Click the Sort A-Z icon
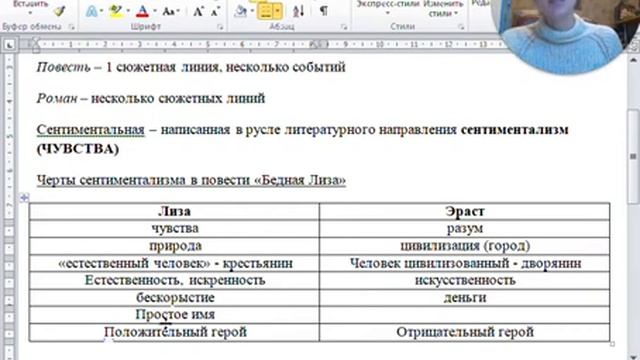Image resolution: width=640 pixels, height=360 pixels. point(298,11)
